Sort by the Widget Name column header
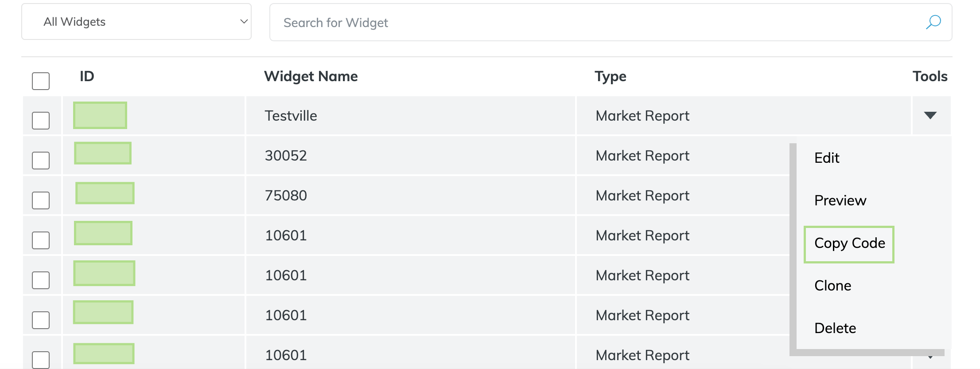980x369 pixels. click(311, 76)
